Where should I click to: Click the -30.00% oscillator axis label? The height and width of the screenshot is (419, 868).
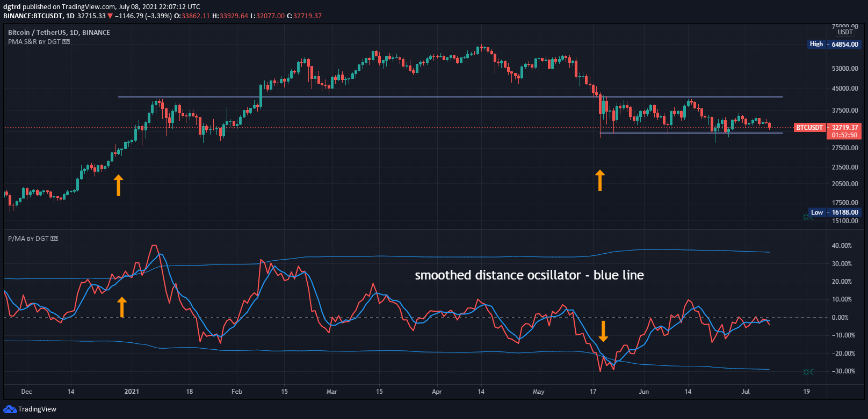(843, 371)
